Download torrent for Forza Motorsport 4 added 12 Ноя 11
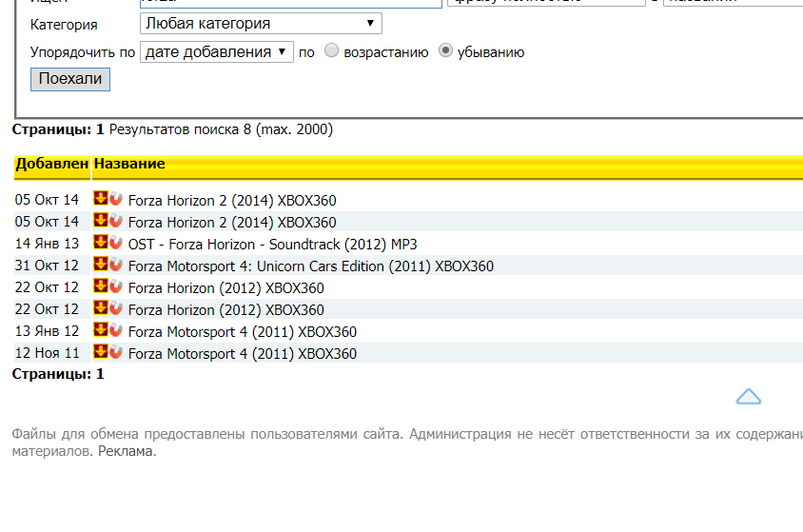This screenshot has width=803, height=532. (x=101, y=352)
